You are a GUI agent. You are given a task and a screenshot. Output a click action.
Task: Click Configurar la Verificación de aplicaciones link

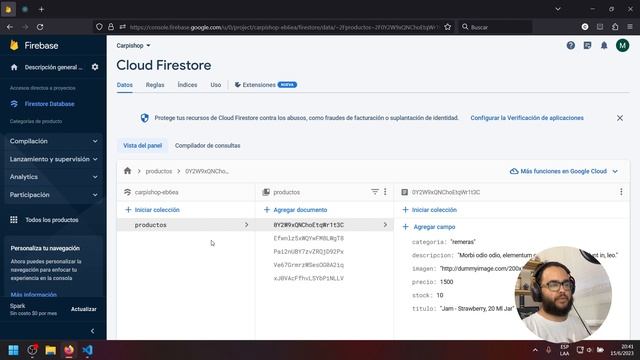click(527, 118)
